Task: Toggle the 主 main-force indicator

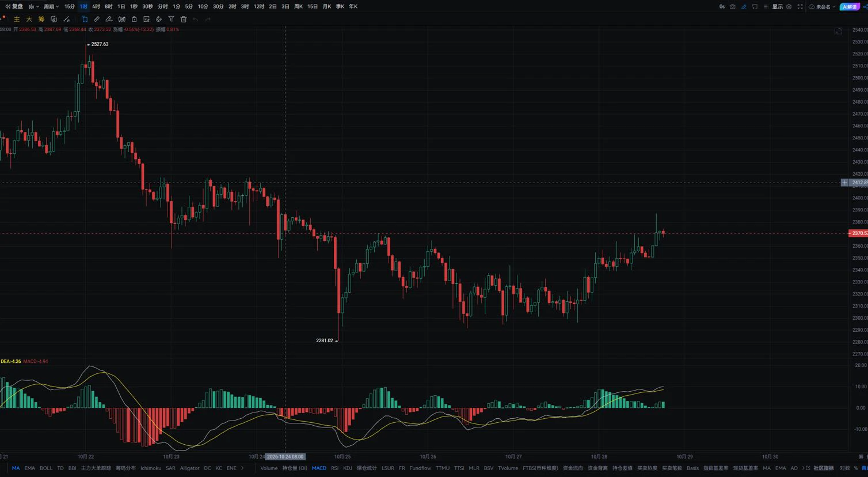Action: point(17,19)
